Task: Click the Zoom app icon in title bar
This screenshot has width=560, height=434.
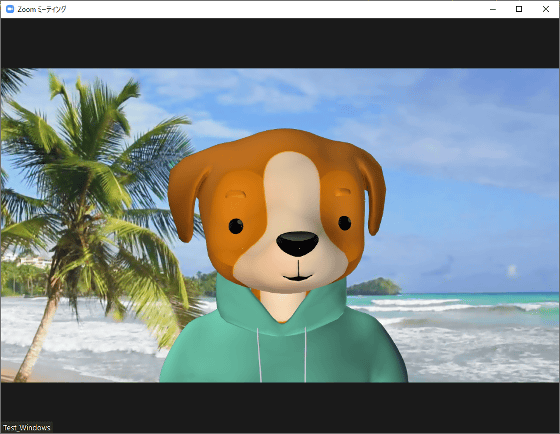Action: click(10, 9)
